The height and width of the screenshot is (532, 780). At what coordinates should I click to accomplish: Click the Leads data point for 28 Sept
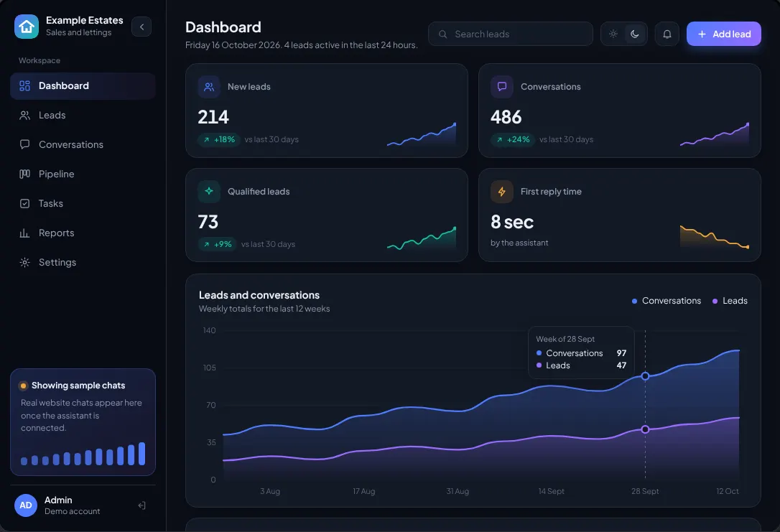click(645, 429)
